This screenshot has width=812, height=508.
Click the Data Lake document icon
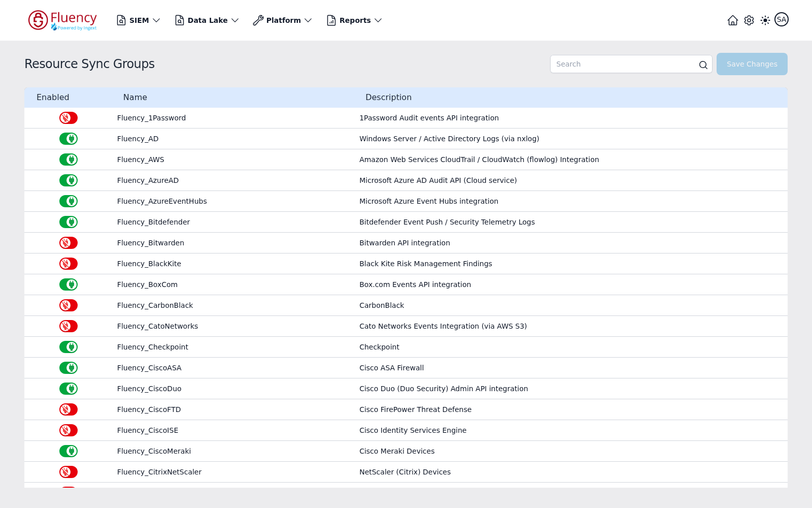pos(180,20)
